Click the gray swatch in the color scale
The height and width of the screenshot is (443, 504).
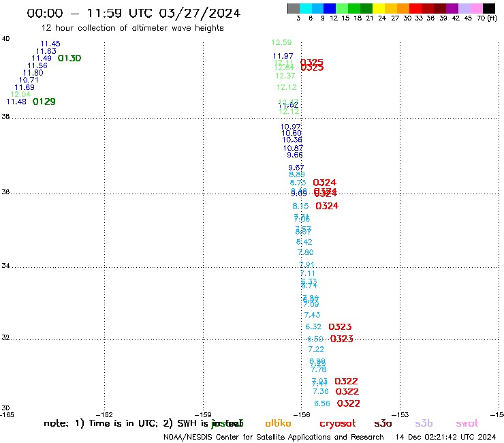tap(294, 8)
